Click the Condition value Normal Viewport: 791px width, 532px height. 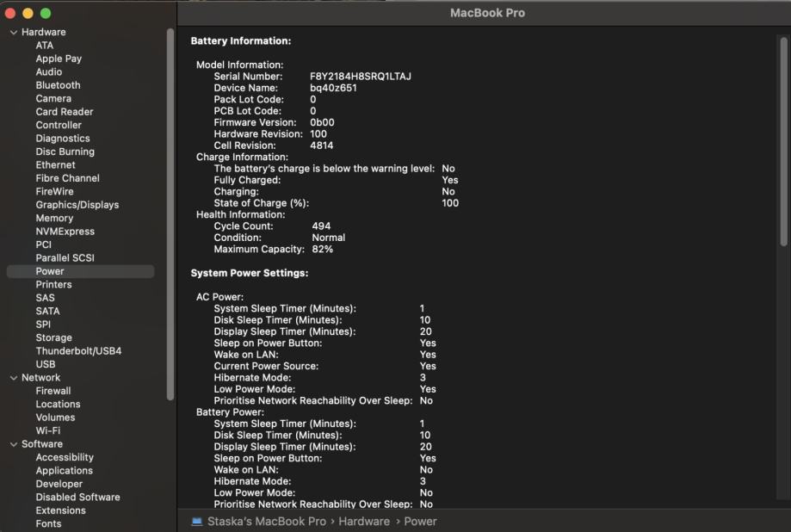[329, 238]
